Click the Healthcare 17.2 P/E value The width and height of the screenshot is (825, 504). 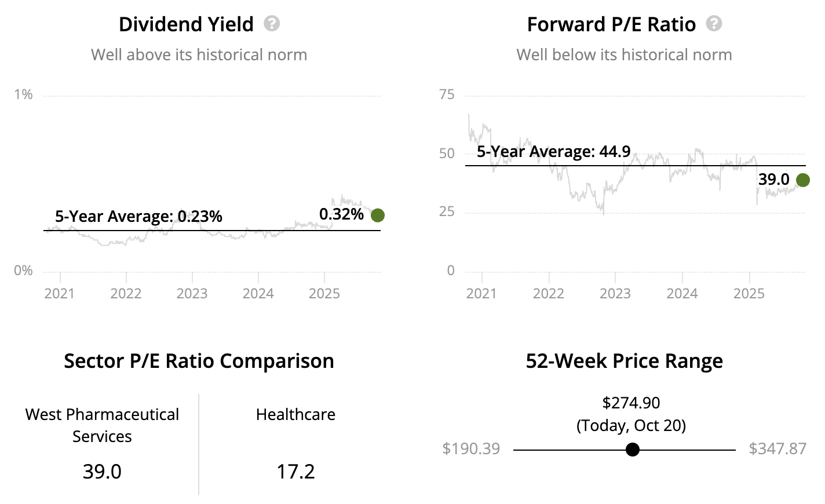point(295,472)
